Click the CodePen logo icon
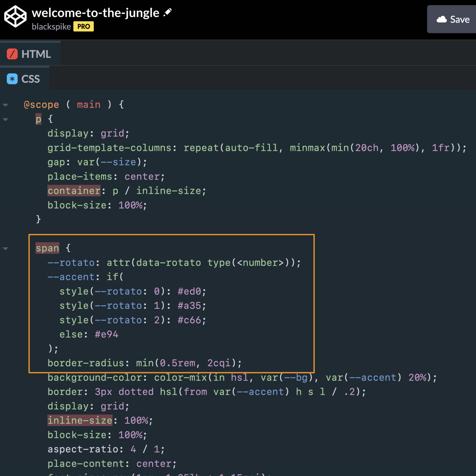 pos(15,17)
